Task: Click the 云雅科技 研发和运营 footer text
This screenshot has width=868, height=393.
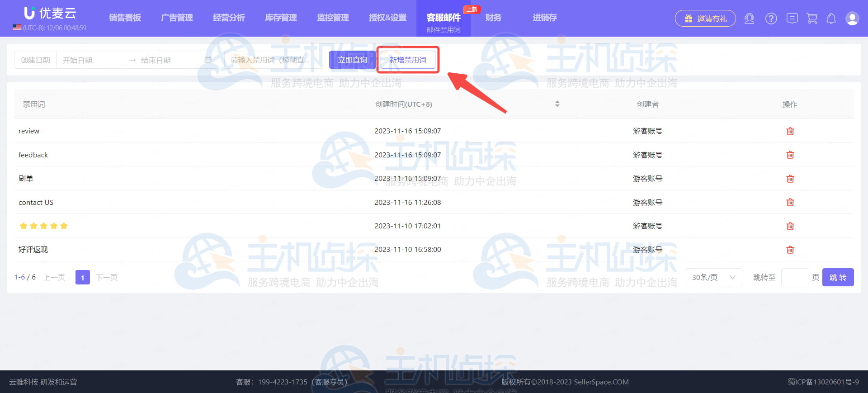Action: point(43,382)
